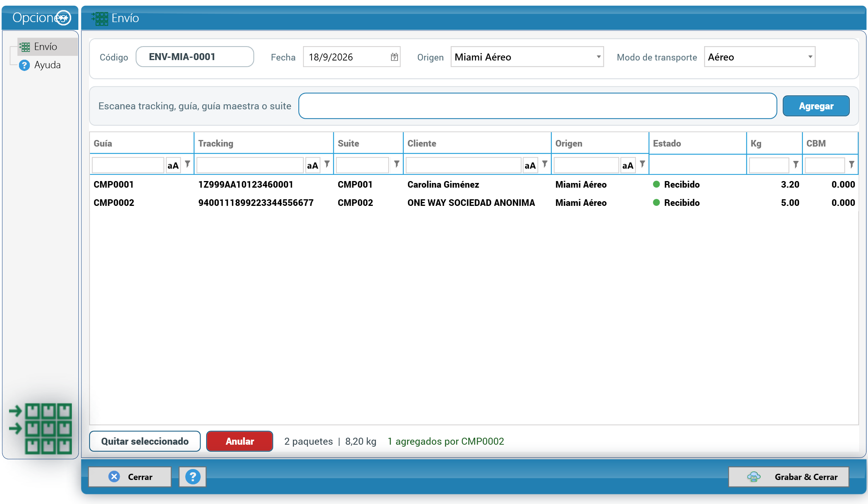Select the row with guía CMP0001

click(x=474, y=185)
